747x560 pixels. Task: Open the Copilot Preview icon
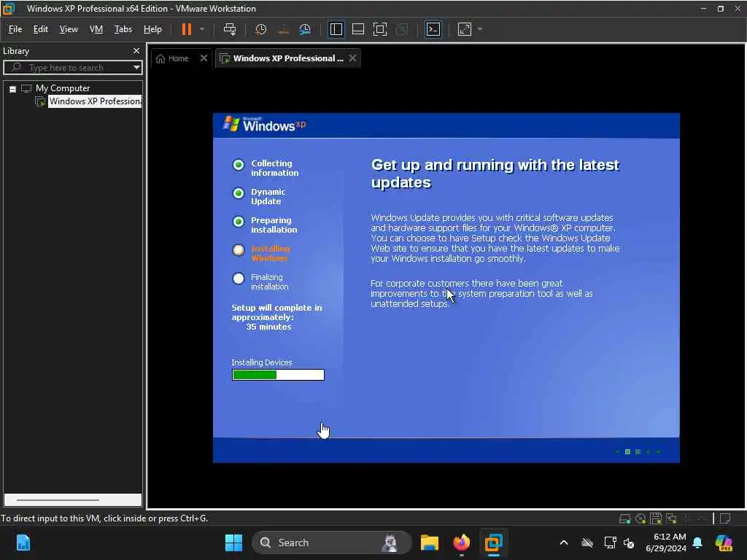coord(724,542)
